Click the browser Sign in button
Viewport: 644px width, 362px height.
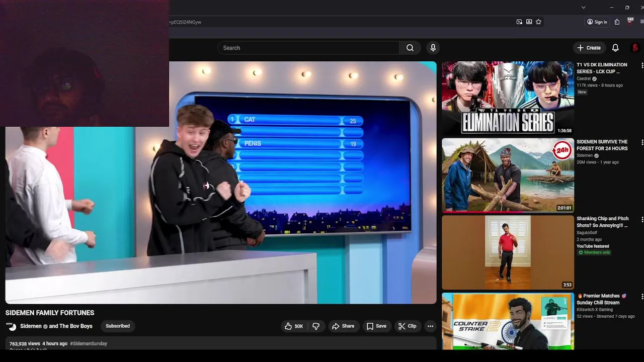(x=597, y=22)
